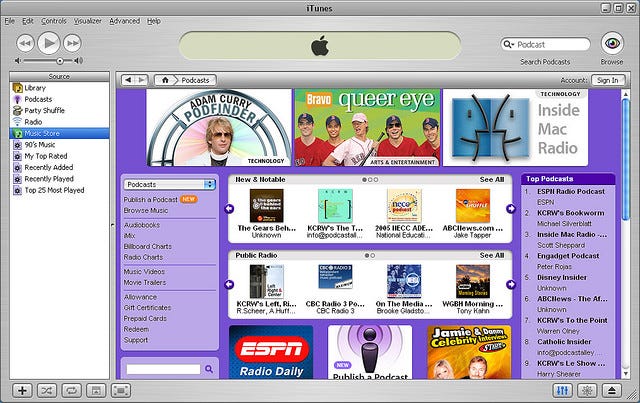Click the Sign In button
The width and height of the screenshot is (640, 403).
608,80
